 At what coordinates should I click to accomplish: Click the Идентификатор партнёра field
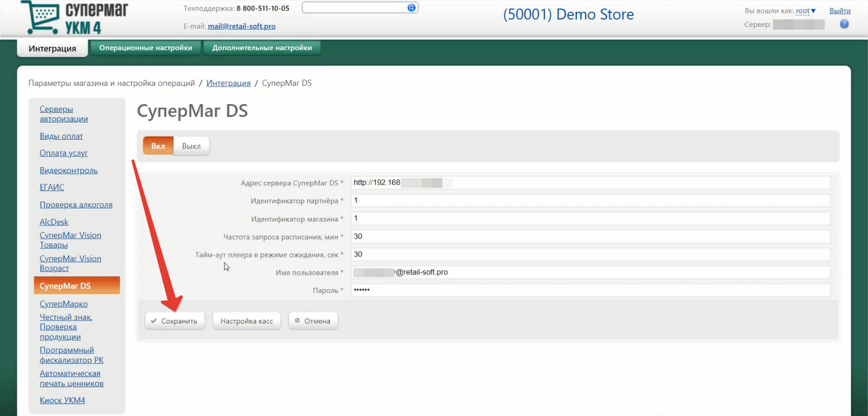[x=591, y=201]
